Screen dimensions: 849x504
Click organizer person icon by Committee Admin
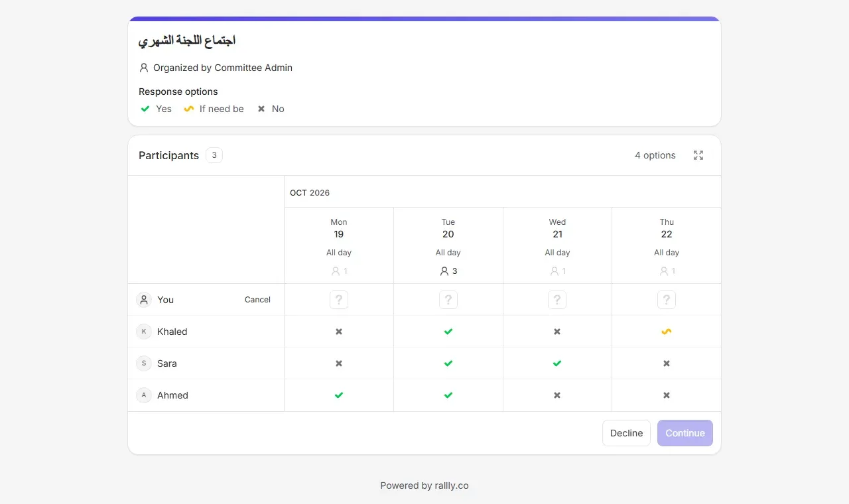144,68
